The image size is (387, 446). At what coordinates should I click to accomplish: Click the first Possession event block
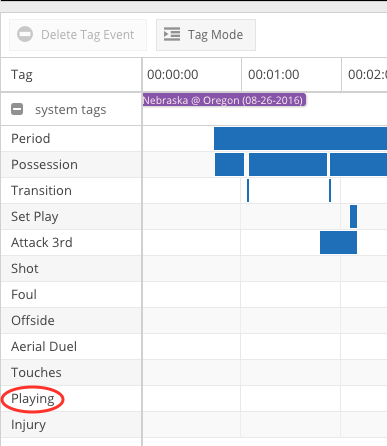click(229, 164)
